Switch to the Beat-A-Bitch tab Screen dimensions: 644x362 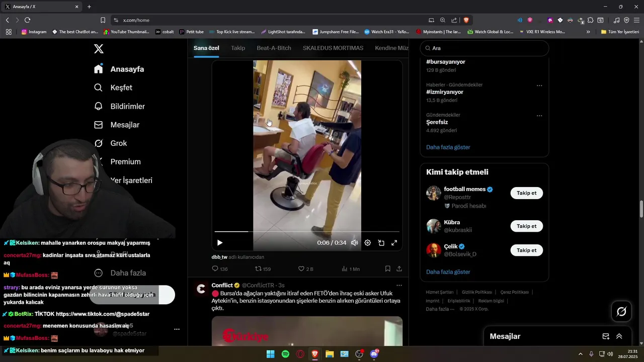[274, 48]
